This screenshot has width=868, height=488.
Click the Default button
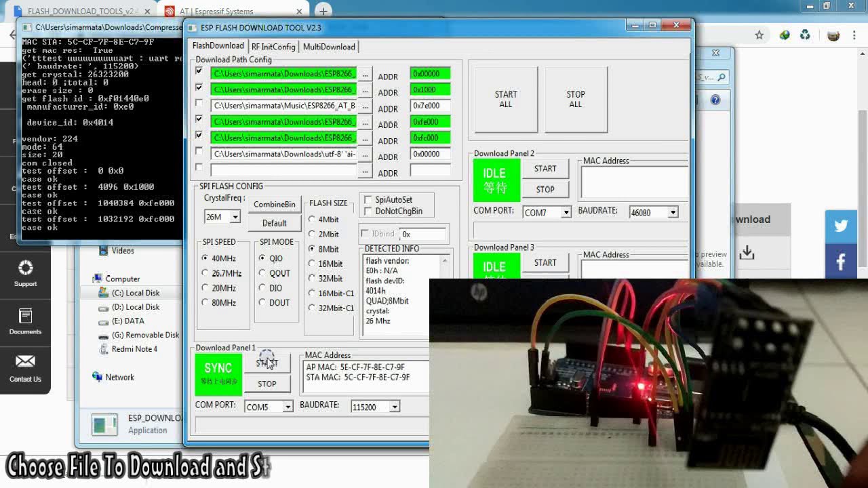[274, 223]
